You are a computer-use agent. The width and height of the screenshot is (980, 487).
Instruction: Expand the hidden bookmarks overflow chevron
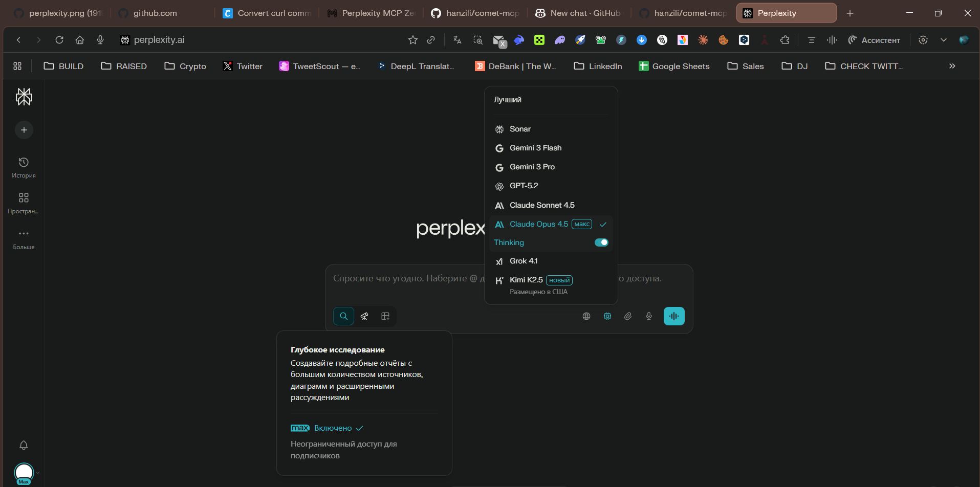point(952,66)
